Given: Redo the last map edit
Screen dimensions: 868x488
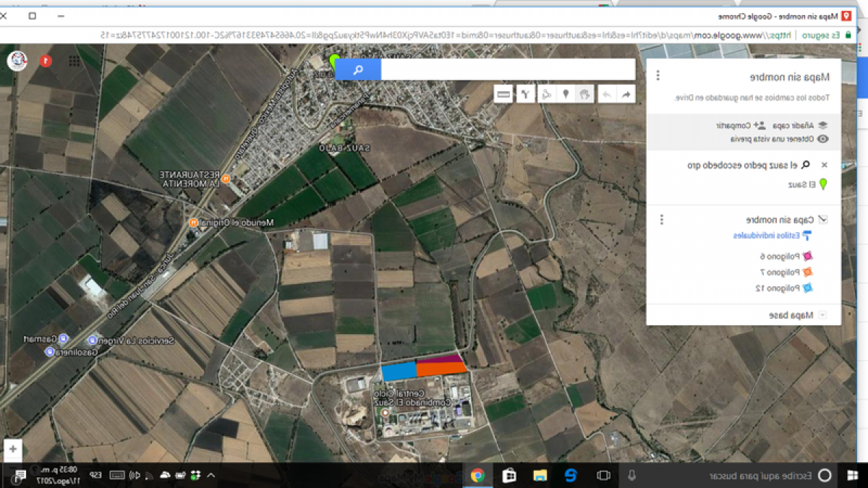Looking at the screenshot, I should (626, 94).
